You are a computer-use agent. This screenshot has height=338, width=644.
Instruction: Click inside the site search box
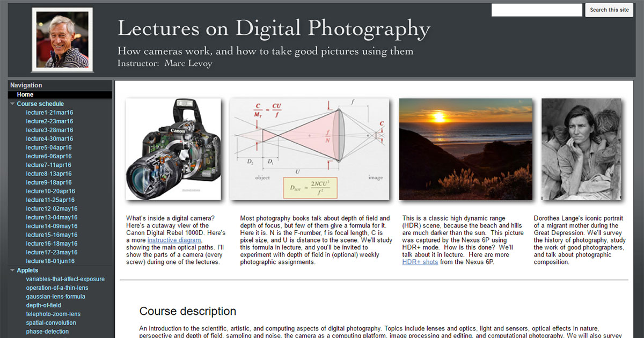pyautogui.click(x=537, y=9)
